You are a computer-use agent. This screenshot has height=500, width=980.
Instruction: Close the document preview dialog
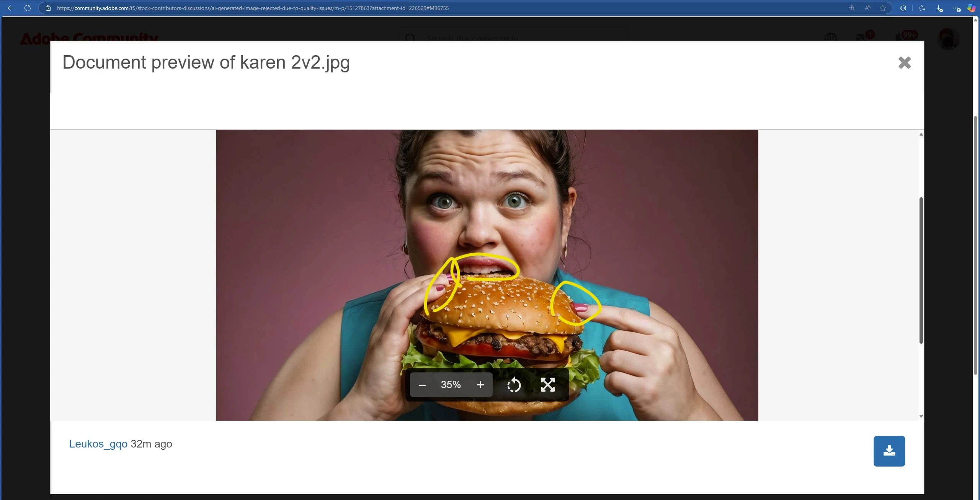904,63
